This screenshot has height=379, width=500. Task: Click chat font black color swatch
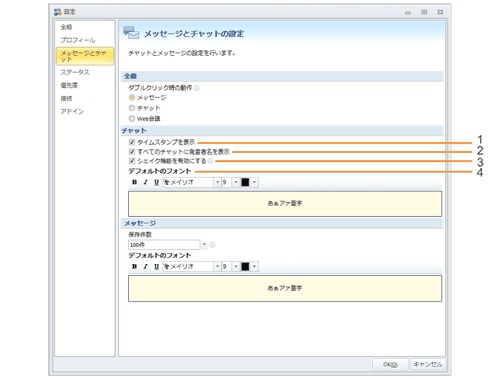point(245,182)
